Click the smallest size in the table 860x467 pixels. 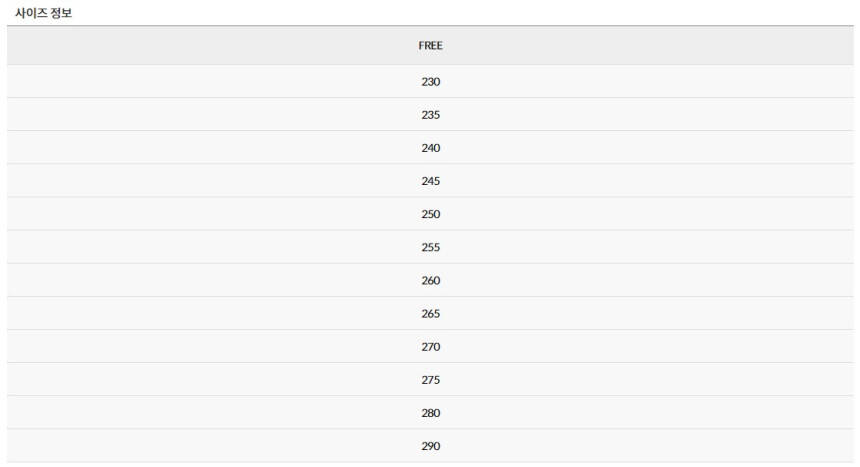(x=430, y=82)
